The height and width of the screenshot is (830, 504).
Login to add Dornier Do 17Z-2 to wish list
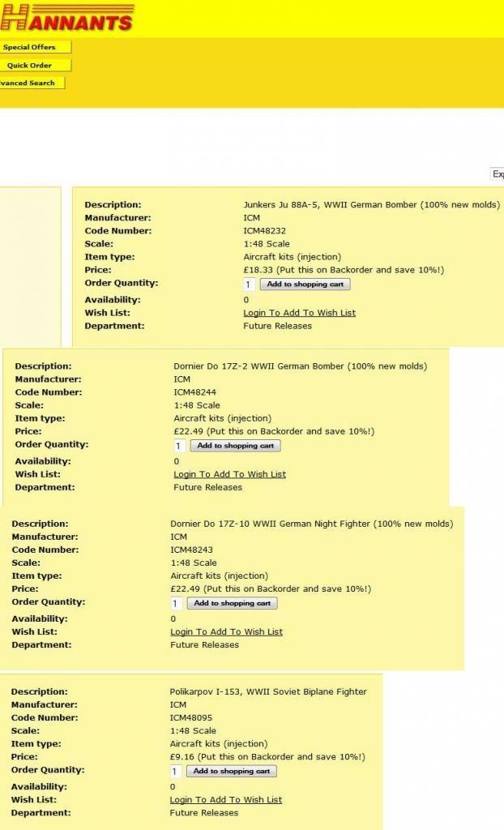[x=229, y=474]
